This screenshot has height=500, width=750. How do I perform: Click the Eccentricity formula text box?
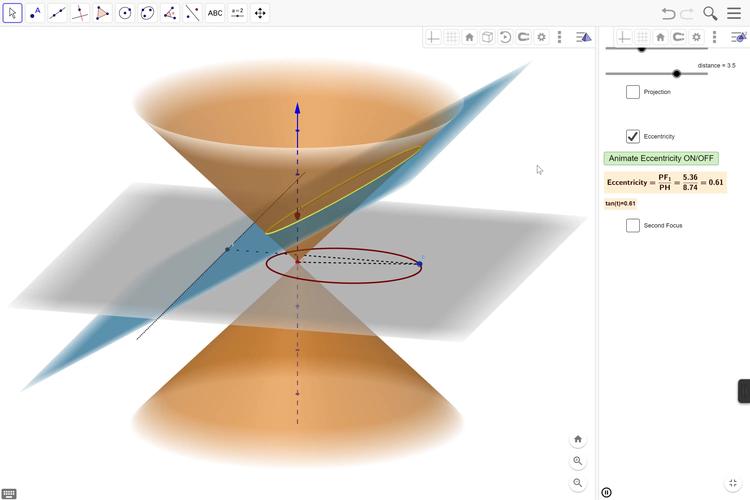(665, 182)
